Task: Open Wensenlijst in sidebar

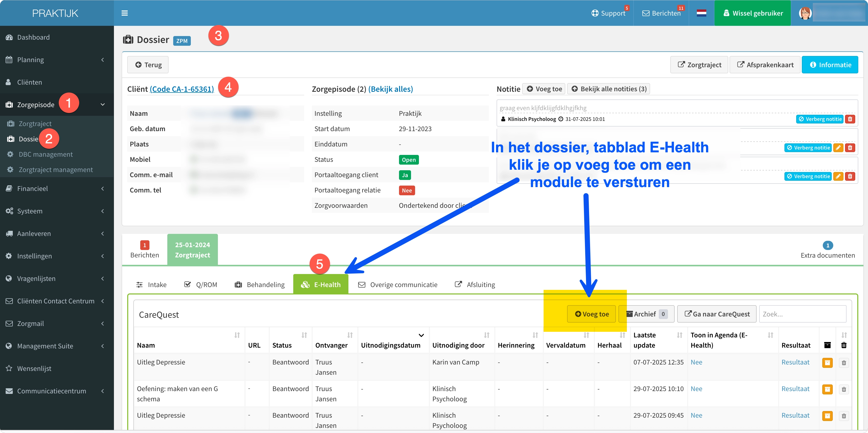Action: pyautogui.click(x=57, y=368)
